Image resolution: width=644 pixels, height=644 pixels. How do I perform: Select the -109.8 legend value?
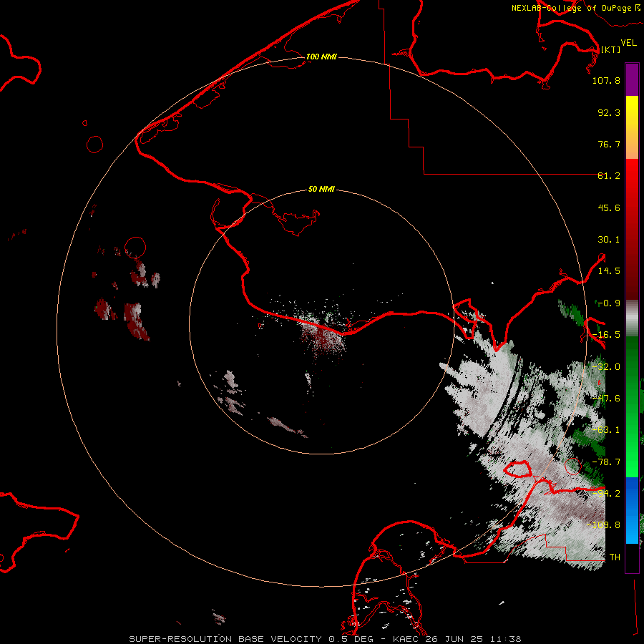603,525
